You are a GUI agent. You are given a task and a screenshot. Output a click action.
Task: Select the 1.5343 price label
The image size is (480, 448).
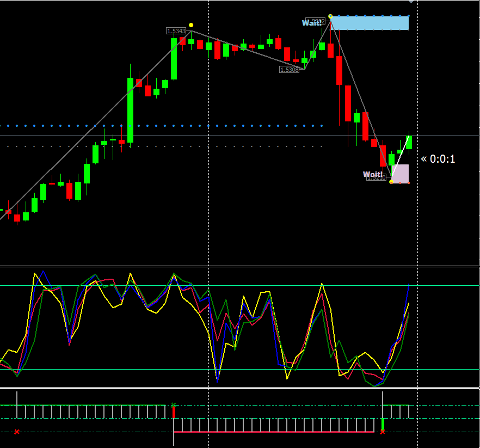[176, 31]
